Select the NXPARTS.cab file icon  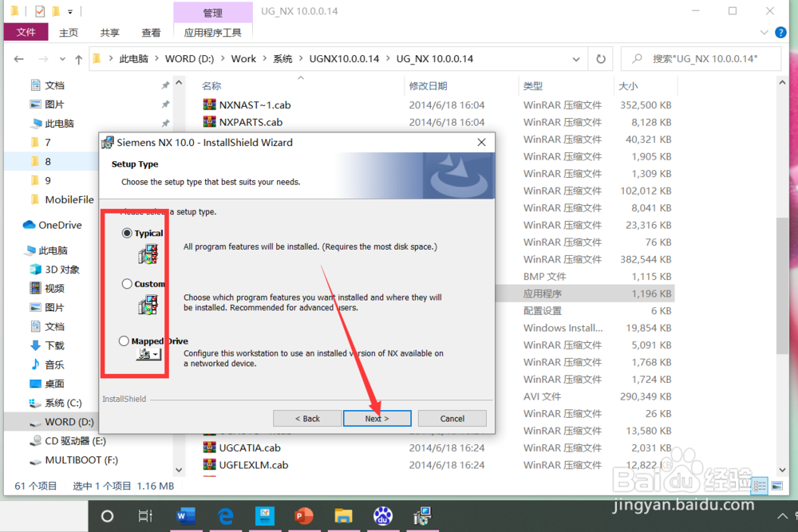pyautogui.click(x=210, y=122)
